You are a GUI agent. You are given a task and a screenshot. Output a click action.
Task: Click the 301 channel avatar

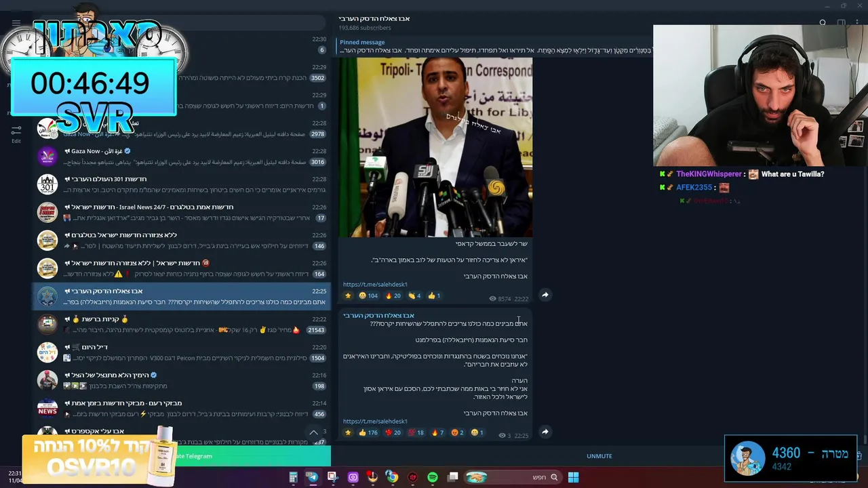pyautogui.click(x=47, y=184)
